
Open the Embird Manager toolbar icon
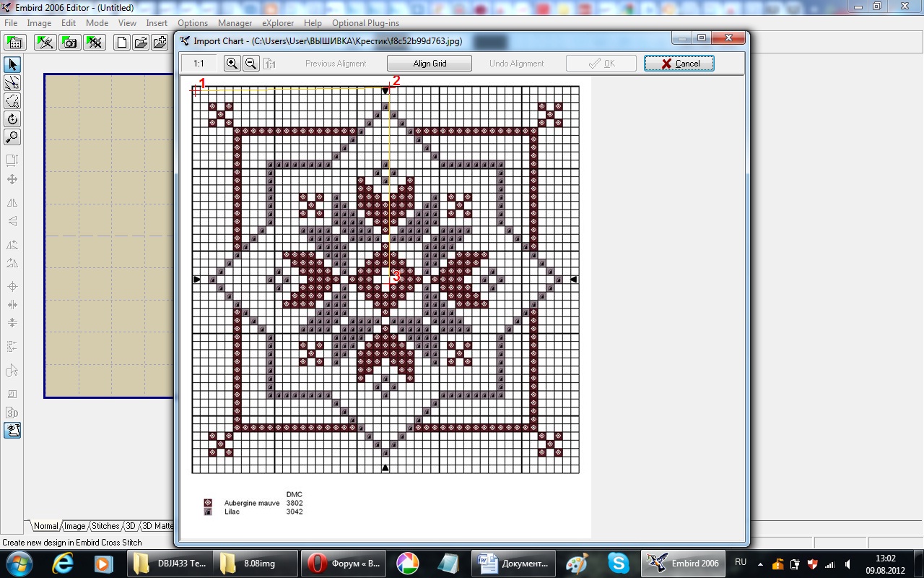(14, 42)
